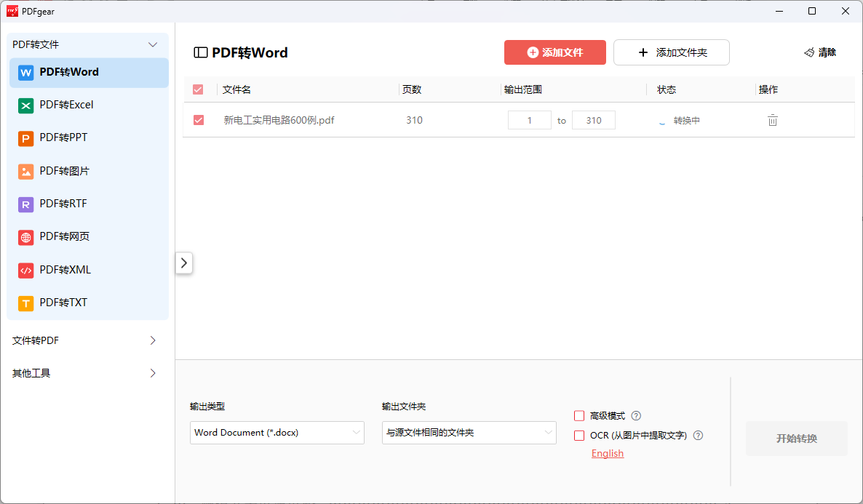Select PDF转网页 in the sidebar
Image resolution: width=863 pixels, height=504 pixels.
pos(90,237)
